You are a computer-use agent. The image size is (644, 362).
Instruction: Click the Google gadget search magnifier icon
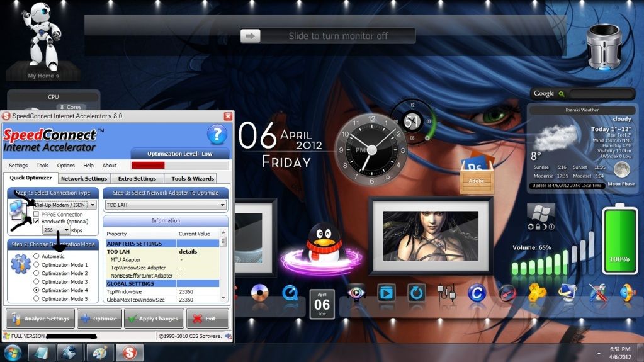pos(562,94)
